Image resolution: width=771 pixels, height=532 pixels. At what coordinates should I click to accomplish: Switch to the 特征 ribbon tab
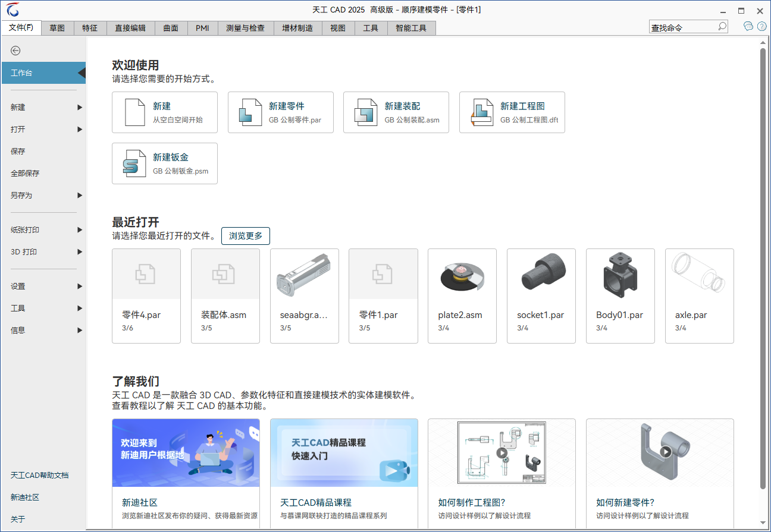tap(90, 28)
